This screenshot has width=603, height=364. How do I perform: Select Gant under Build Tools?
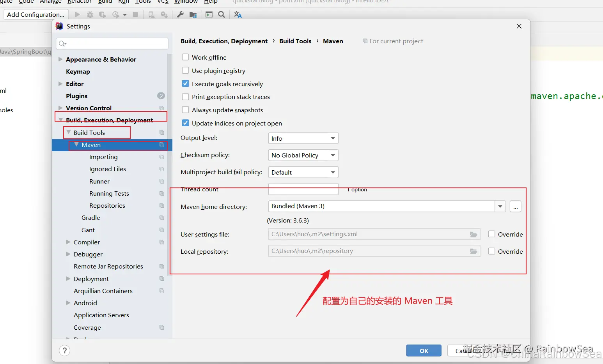88,230
